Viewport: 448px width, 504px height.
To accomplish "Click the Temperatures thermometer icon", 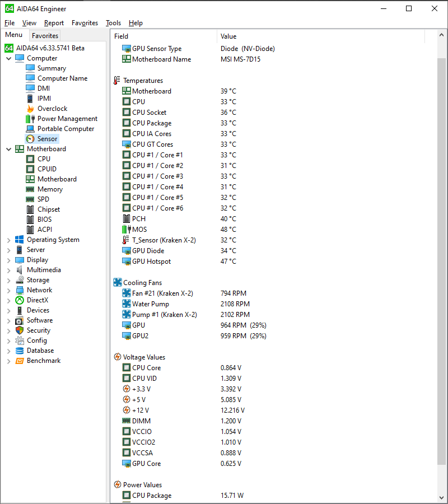I will click(117, 81).
